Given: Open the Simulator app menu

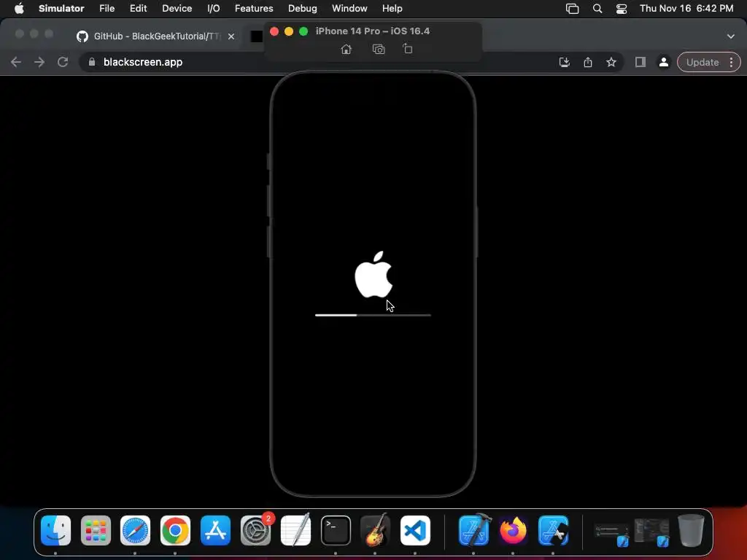Looking at the screenshot, I should coord(61,9).
